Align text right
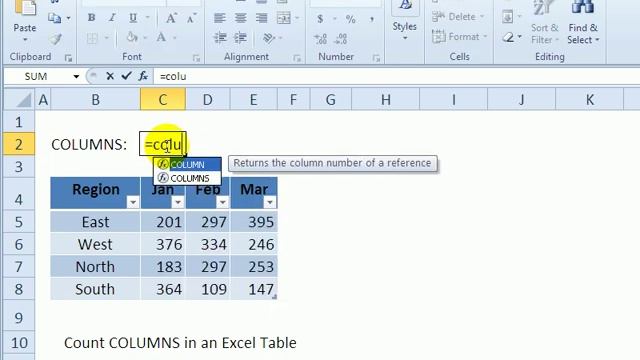Image resolution: width=640 pixels, height=360 pixels. click(x=261, y=18)
